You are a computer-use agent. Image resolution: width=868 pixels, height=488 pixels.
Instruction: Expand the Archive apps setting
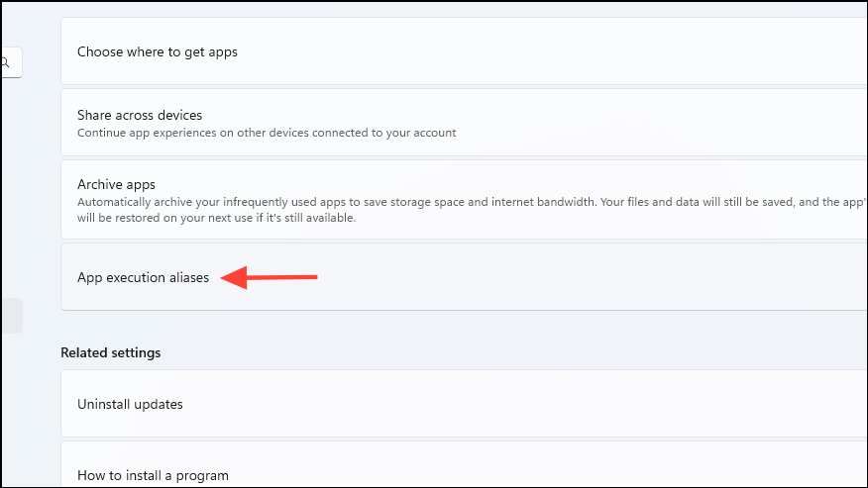[x=464, y=200]
